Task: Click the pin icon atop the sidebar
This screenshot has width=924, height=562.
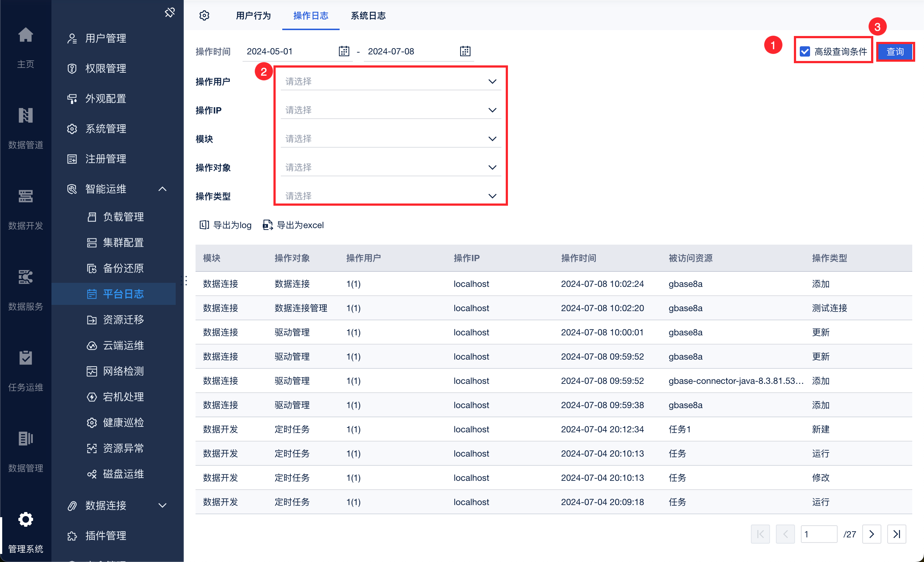Action: (x=170, y=12)
